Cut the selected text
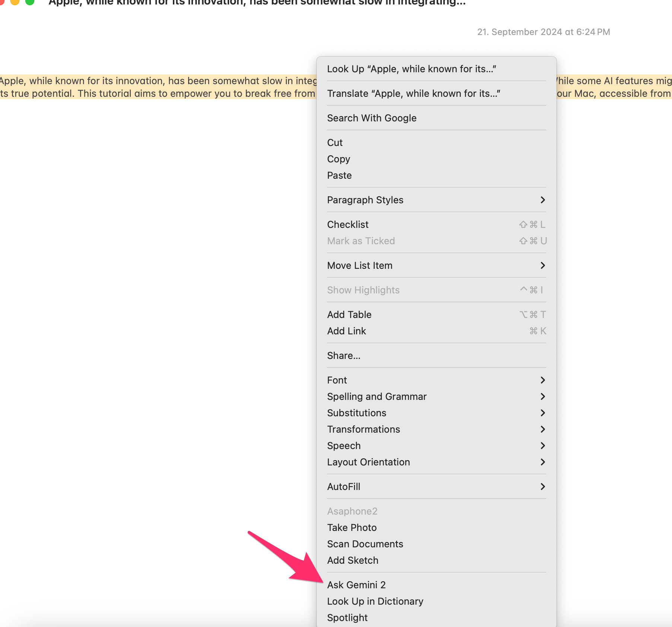The image size is (672, 627). point(436,143)
